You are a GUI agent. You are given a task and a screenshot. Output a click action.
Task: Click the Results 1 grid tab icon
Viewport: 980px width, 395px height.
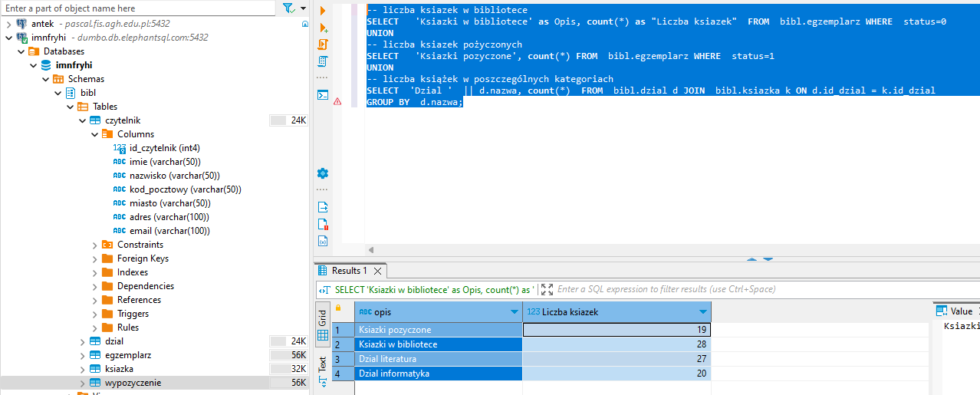(x=324, y=271)
